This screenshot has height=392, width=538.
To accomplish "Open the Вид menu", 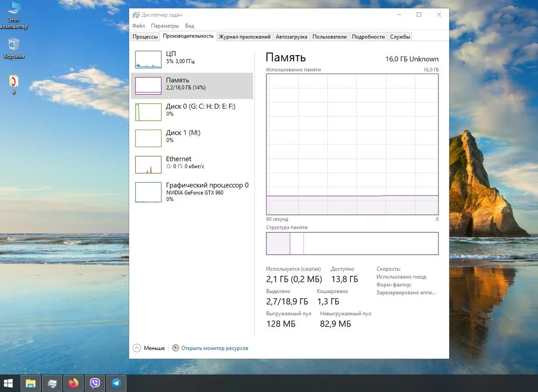I will [x=190, y=26].
